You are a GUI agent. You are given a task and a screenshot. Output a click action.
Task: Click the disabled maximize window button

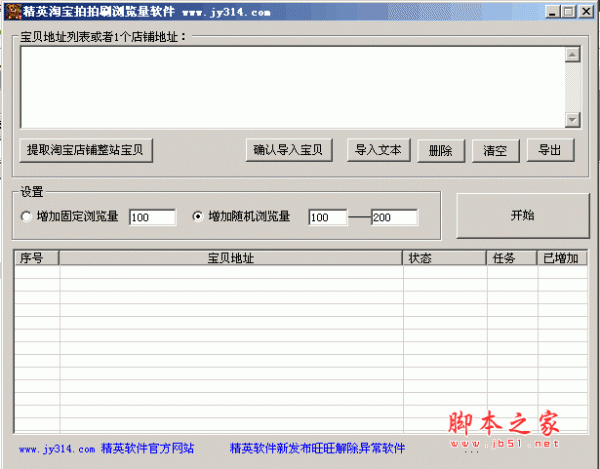click(x=568, y=11)
